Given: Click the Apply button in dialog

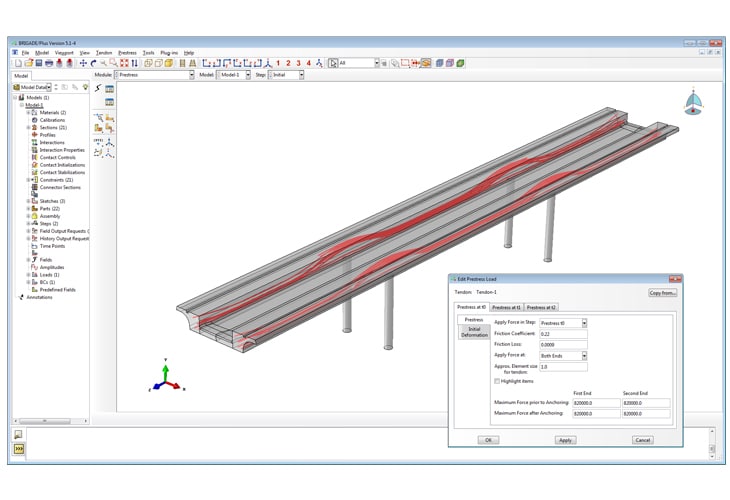Looking at the screenshot, I should click(565, 440).
